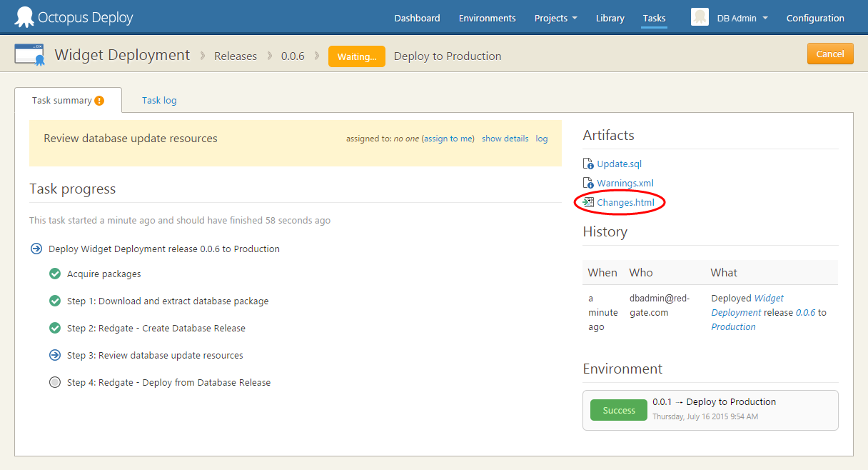Viewport: 868px width, 470px height.
Task: Click the green check beside Acquire packages
Action: (x=55, y=274)
